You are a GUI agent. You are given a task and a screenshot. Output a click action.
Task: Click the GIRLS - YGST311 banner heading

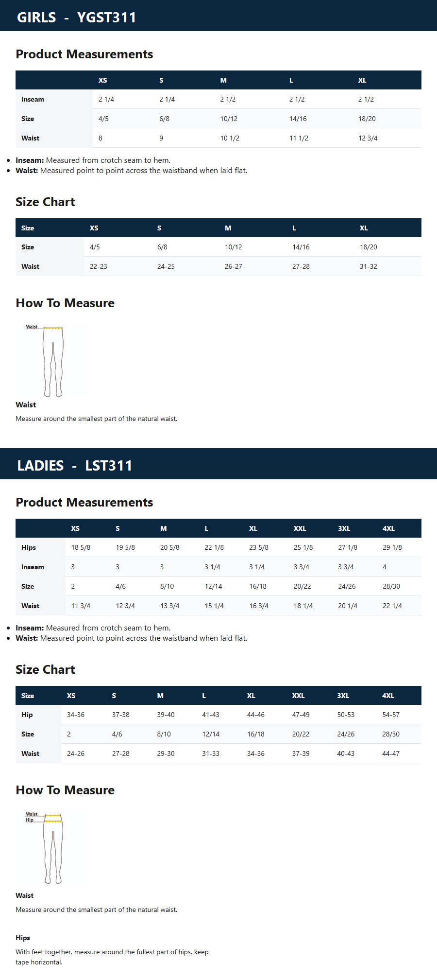pos(76,17)
